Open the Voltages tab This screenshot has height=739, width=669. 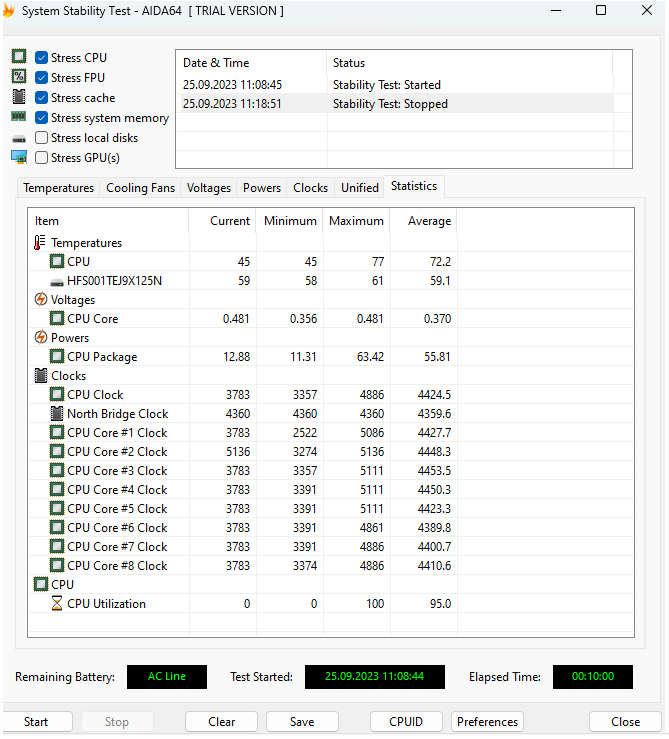(x=208, y=188)
